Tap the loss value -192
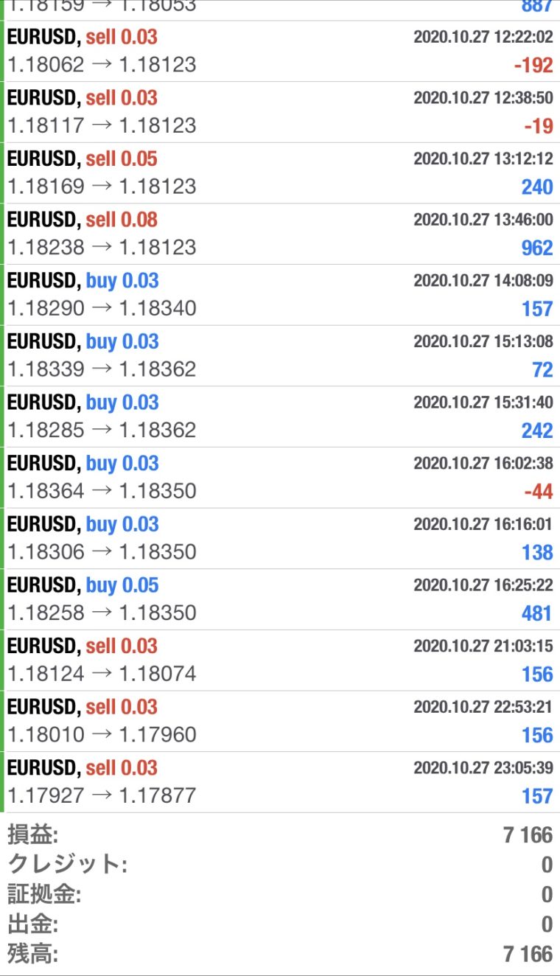 coord(533,65)
